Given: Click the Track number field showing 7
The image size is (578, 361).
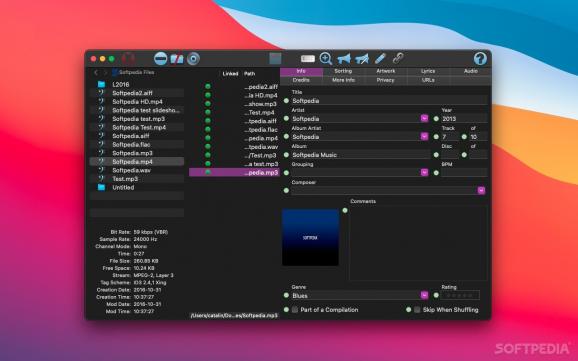Looking at the screenshot, I should tap(450, 137).
